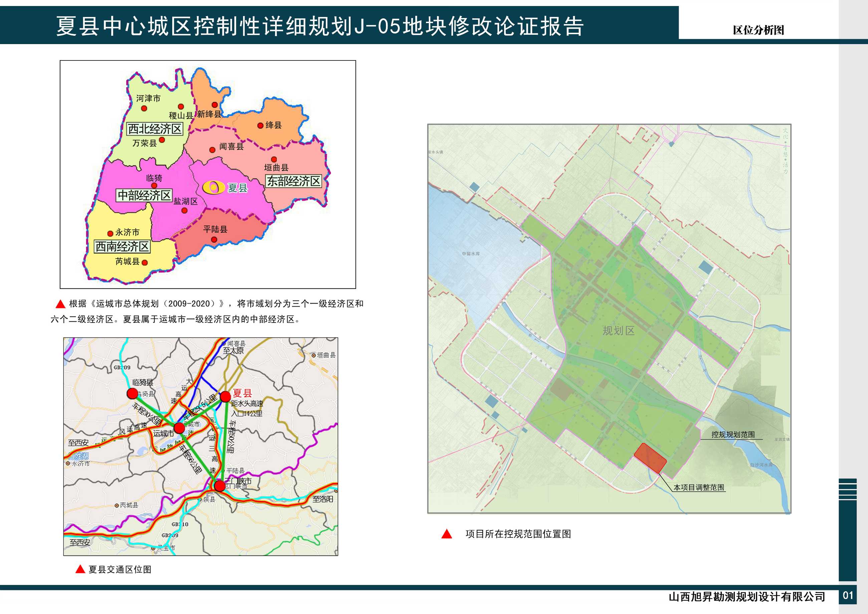Click the large red 运城市 node on traffic map

179,428
